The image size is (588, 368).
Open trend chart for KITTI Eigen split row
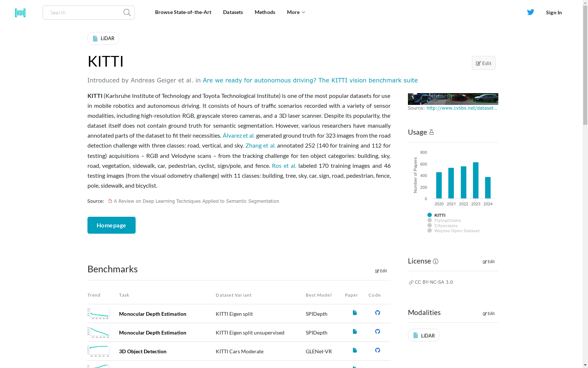pos(98,314)
